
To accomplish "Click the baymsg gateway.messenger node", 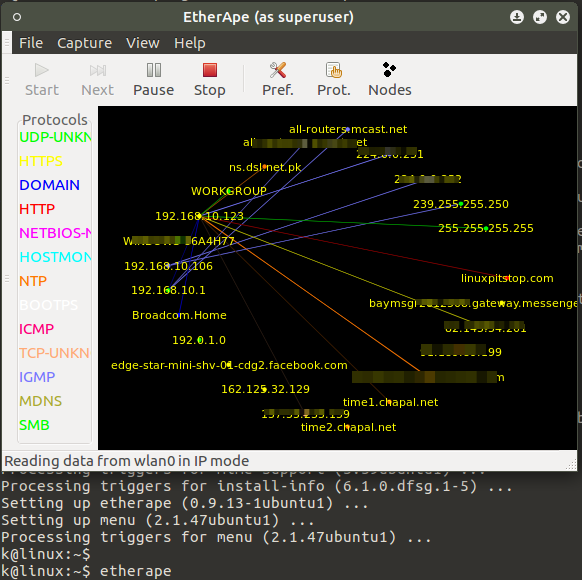I will tap(473, 303).
